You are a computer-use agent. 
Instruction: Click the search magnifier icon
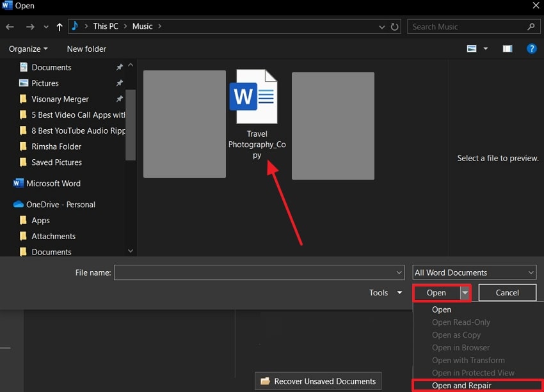(x=531, y=26)
